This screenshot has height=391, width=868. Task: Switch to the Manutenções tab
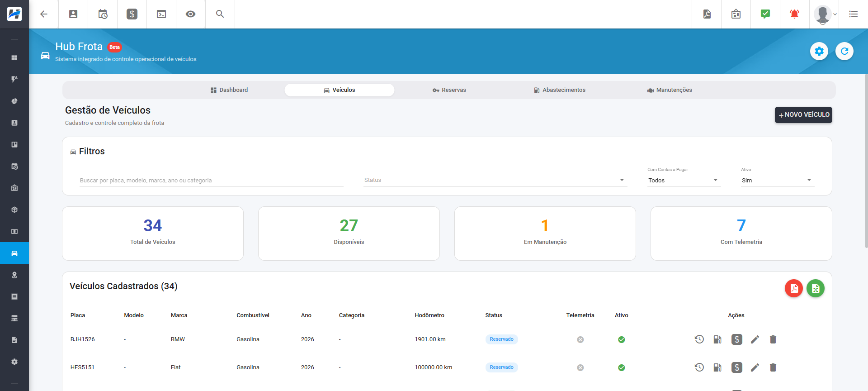tap(670, 90)
